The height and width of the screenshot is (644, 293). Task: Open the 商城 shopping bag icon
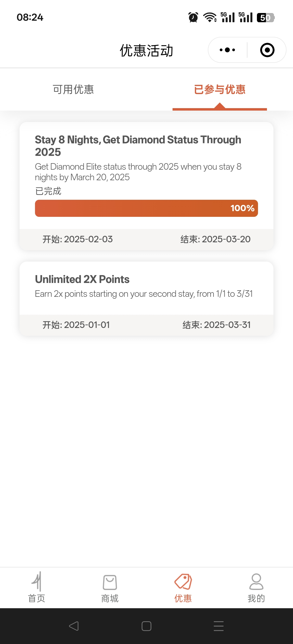coord(110,582)
